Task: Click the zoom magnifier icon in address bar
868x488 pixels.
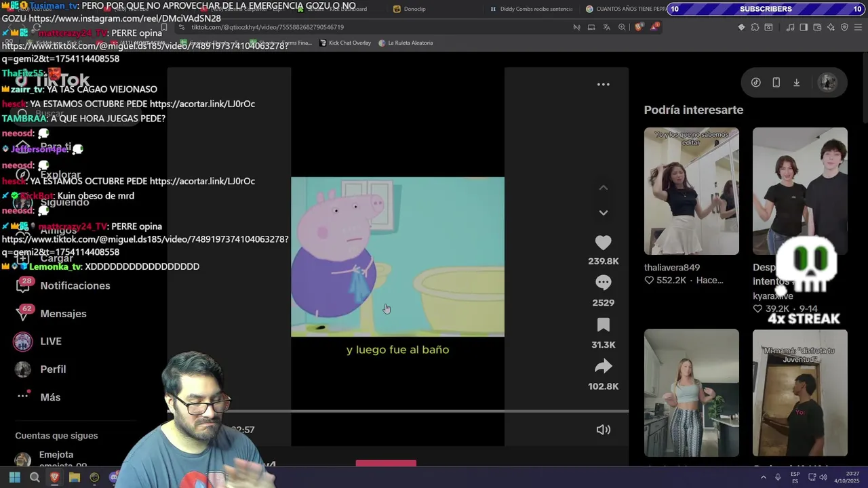Action: tap(622, 27)
